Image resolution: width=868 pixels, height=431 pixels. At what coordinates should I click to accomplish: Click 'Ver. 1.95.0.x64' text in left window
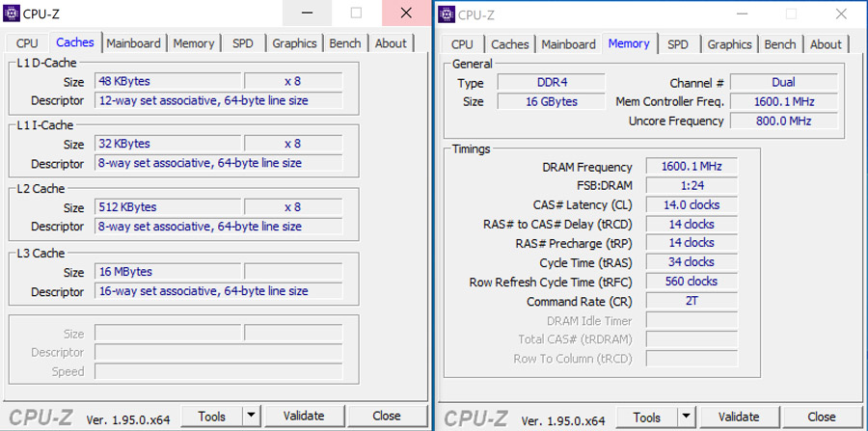(x=128, y=419)
